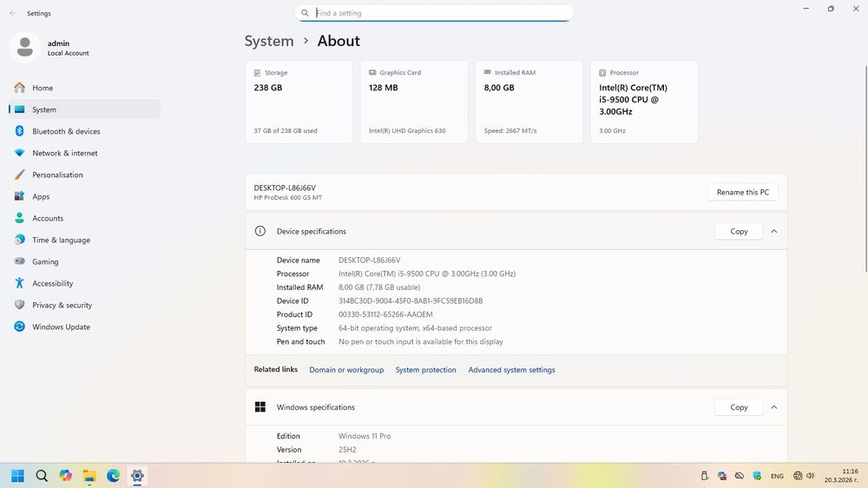
Task: Click the DESKTOP-L86J66V PC name heading
Action: [x=285, y=188]
